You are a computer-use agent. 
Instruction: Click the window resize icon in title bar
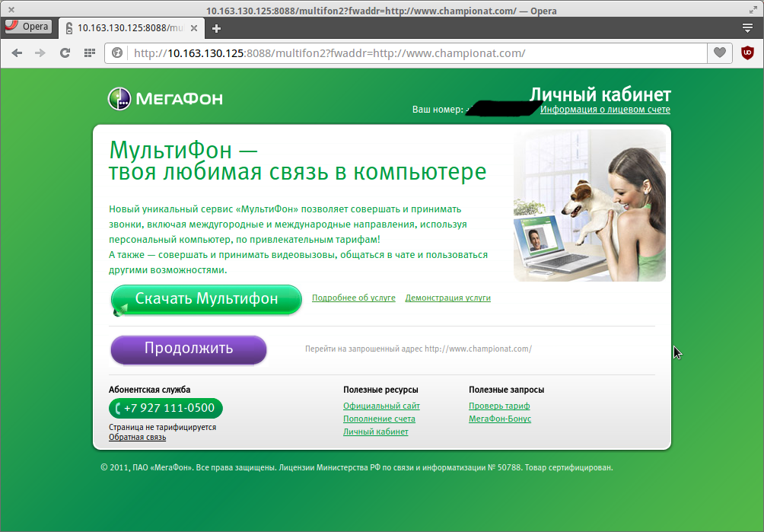pos(753,9)
